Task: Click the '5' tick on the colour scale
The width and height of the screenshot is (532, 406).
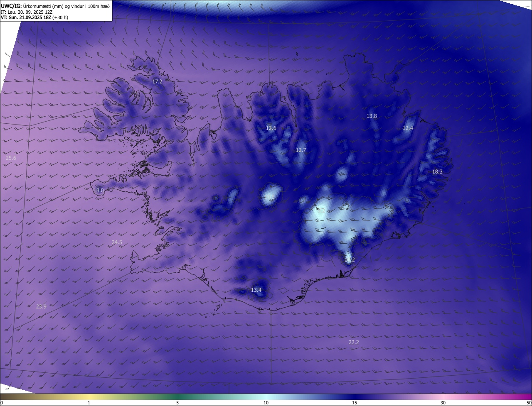Action: click(177, 403)
